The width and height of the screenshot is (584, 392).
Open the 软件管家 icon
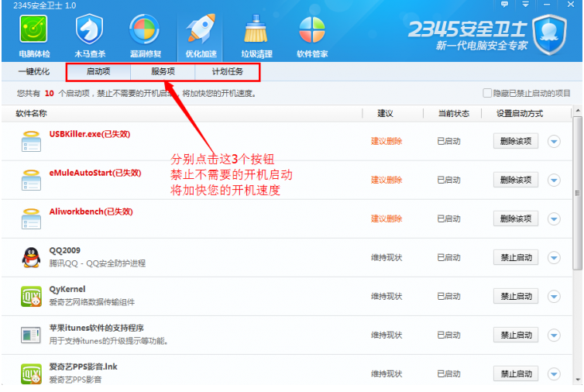pyautogui.click(x=312, y=29)
